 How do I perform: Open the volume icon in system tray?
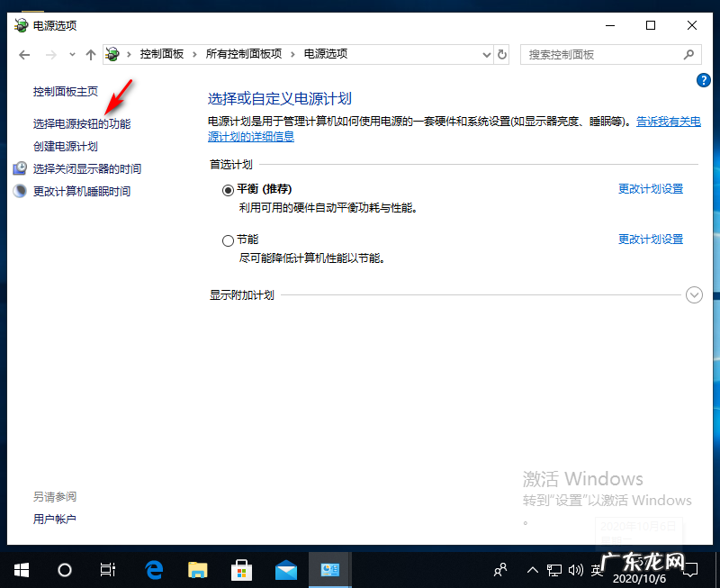[x=575, y=569]
